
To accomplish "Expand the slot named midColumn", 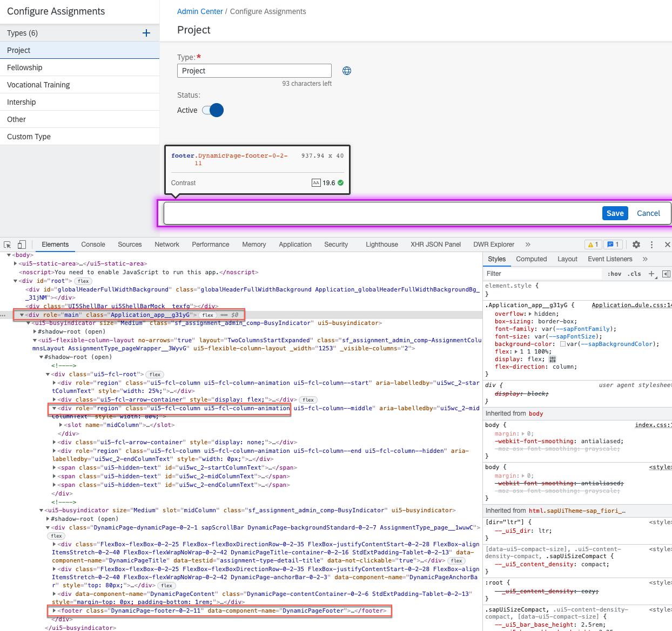I will (60, 425).
